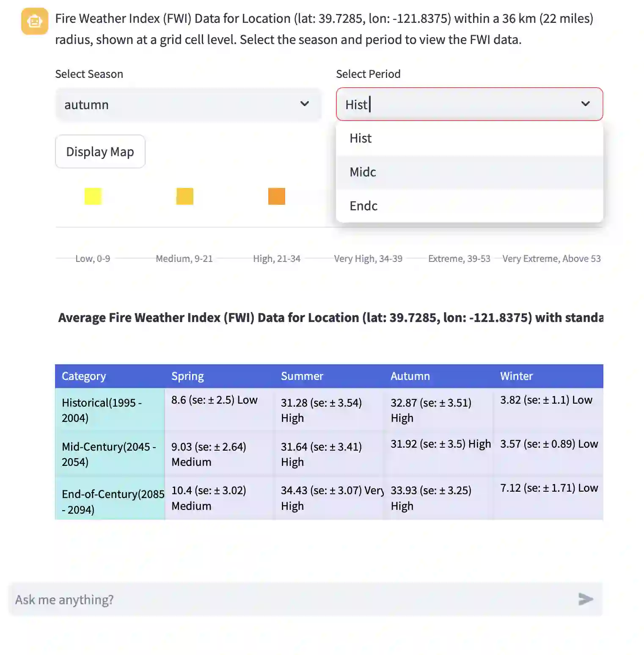This screenshot has width=644, height=655.
Task: Click the 'Medium, 9-21' legend label
Action: tap(184, 259)
